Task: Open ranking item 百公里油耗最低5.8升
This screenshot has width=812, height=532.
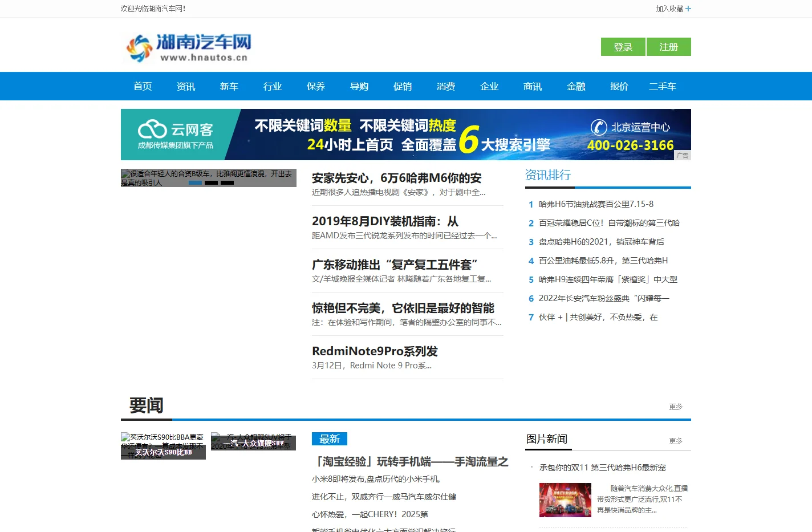Action: click(603, 261)
